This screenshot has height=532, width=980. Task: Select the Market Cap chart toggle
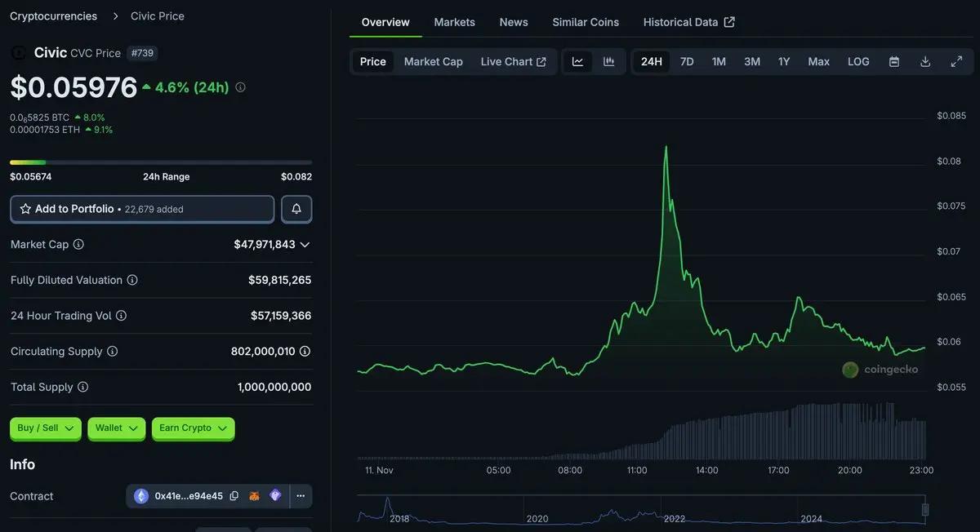click(x=434, y=62)
